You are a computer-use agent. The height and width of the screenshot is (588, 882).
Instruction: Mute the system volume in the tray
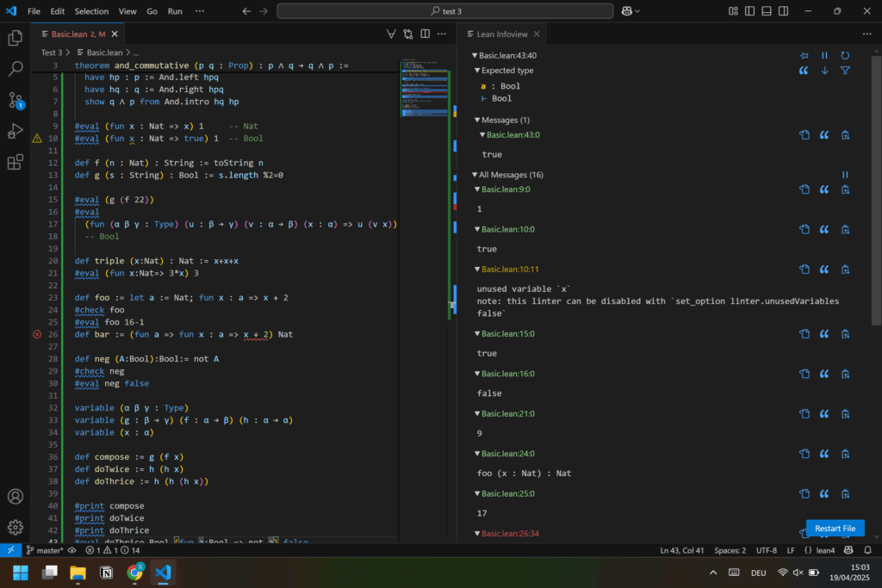(x=798, y=573)
